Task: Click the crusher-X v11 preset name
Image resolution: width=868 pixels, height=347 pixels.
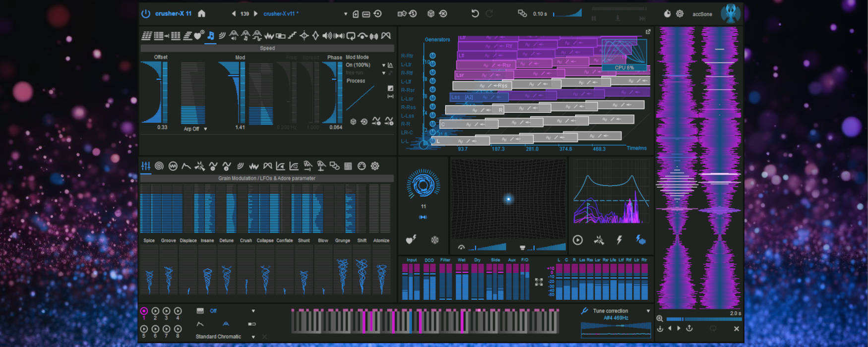Action: 281,14
